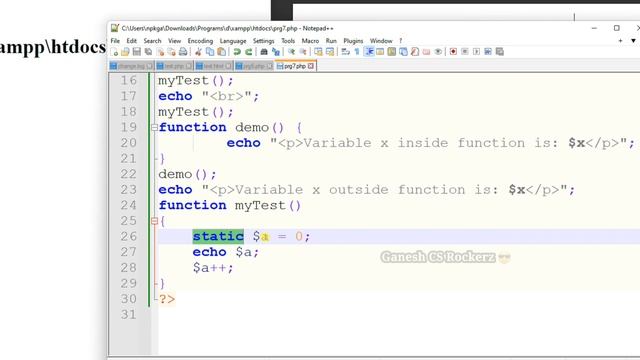Open the Run menu
The width and height of the screenshot is (640, 360).
(331, 41)
